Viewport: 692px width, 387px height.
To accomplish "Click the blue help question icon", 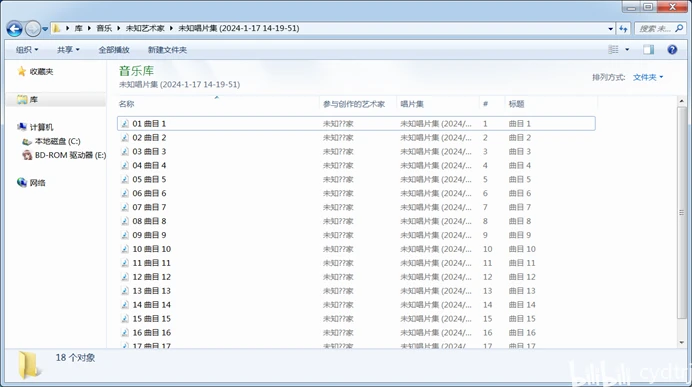I will (x=672, y=49).
